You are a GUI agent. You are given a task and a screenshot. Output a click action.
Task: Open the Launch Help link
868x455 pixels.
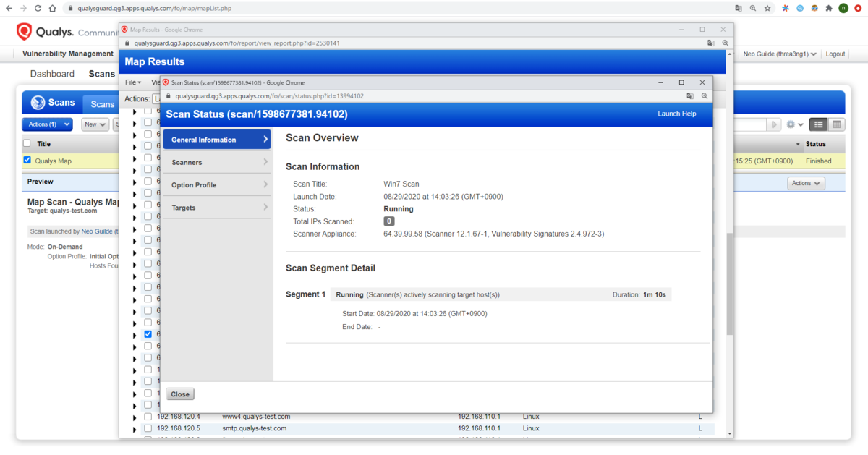(x=676, y=114)
